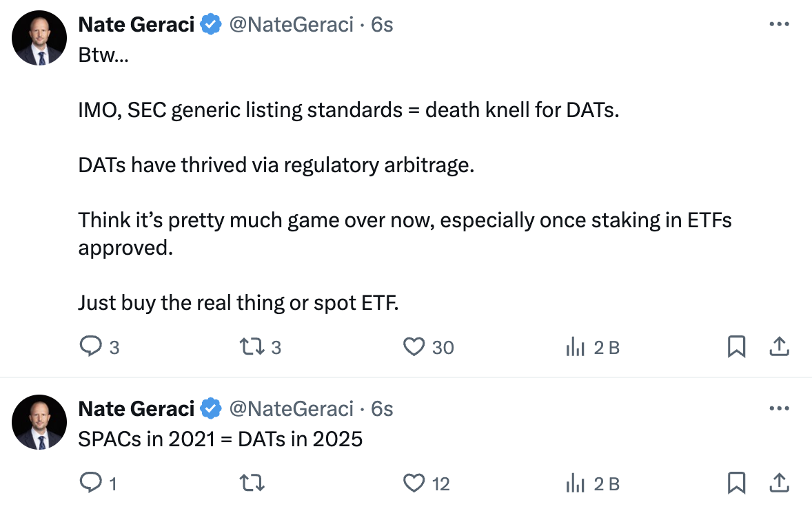The image size is (812, 511).
Task: Open @NateGeraci handle on second tweet
Action: (x=291, y=409)
